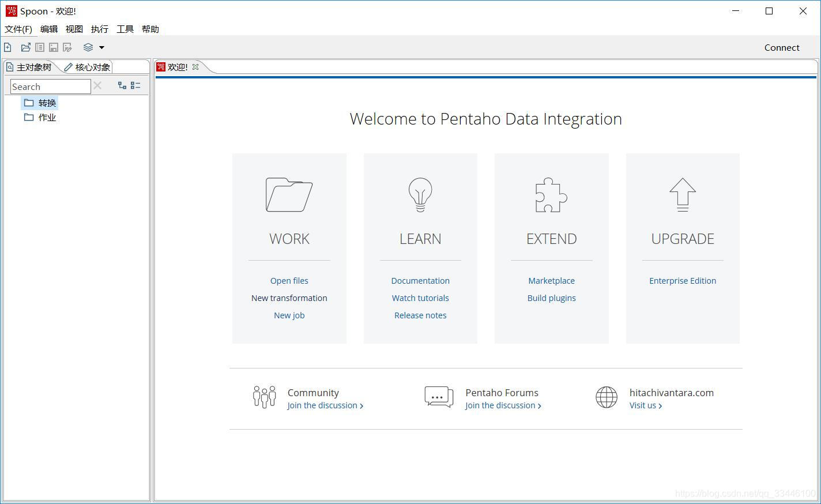Click the Community people icon

[265, 397]
